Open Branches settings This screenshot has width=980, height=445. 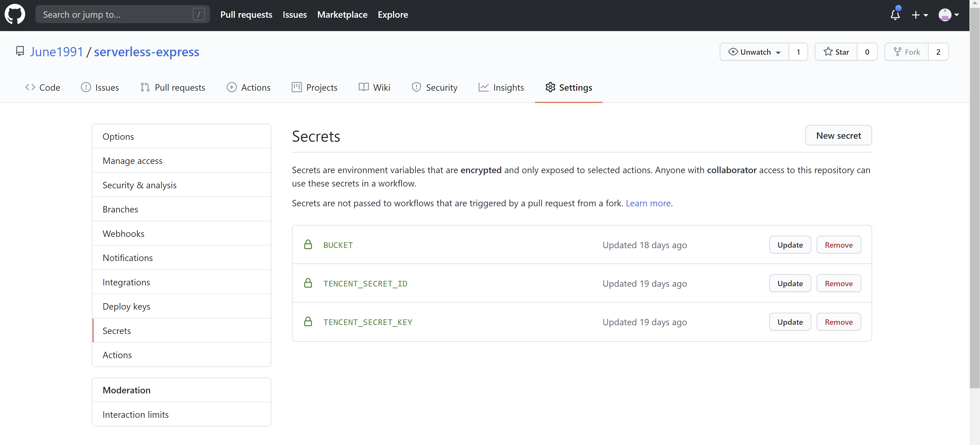[182, 209]
